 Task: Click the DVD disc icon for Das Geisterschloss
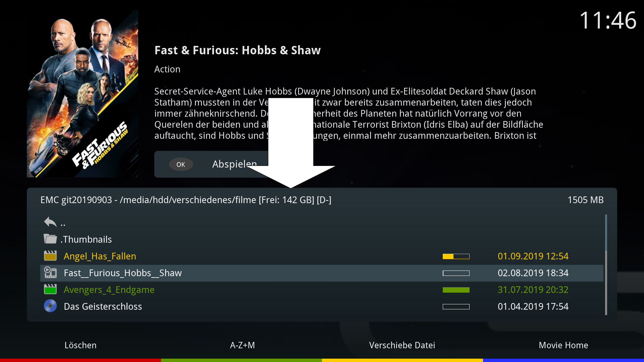[50, 306]
